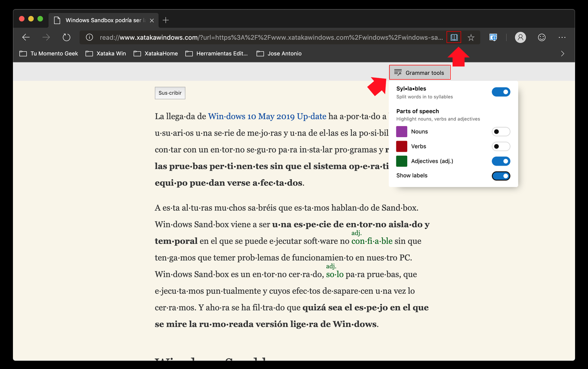The width and height of the screenshot is (588, 369).
Task: Reload the current page
Action: pyautogui.click(x=66, y=37)
